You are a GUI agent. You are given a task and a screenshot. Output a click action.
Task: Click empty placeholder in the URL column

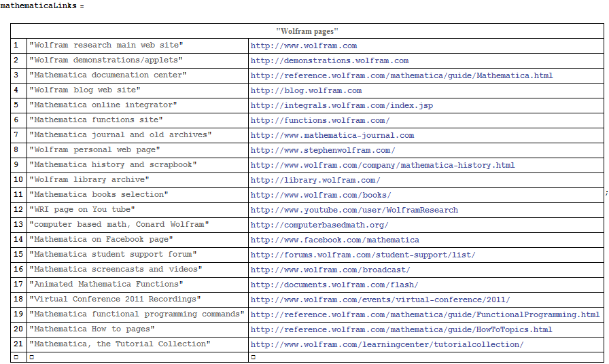(254, 357)
